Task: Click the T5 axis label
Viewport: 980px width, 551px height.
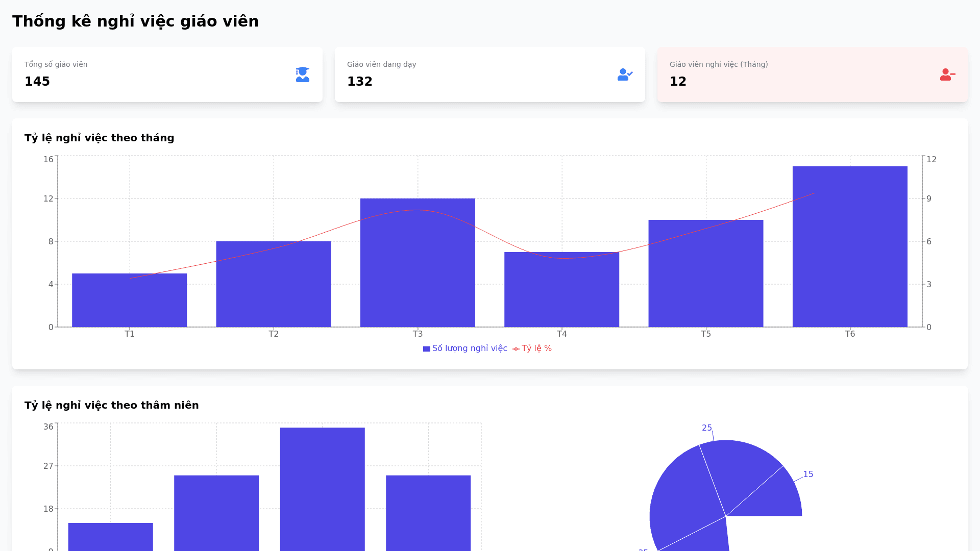Action: tap(706, 334)
